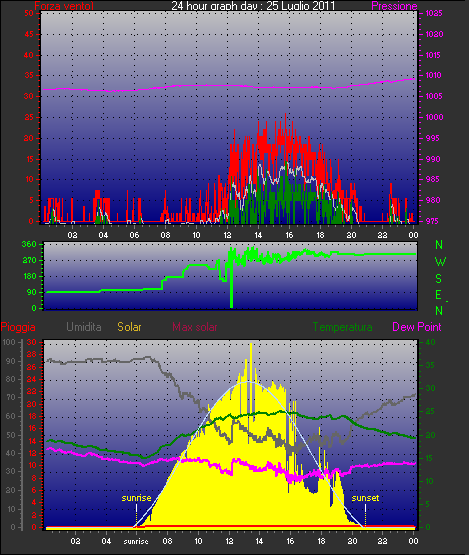Click the sunrise tick on bottom time axis
The height and width of the screenshot is (555, 469).
point(136,541)
